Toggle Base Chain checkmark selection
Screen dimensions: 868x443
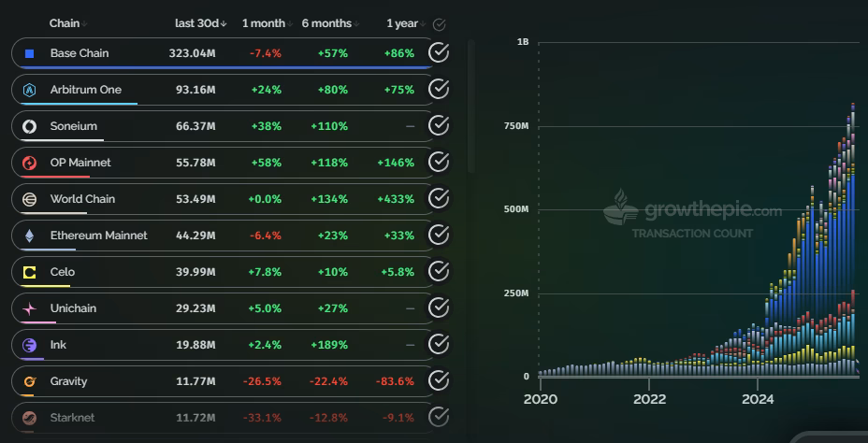439,52
